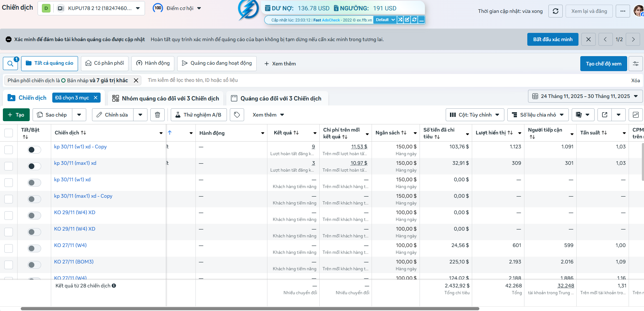
Task: Click the 'Xem lại và đăng' button
Action: click(x=589, y=11)
